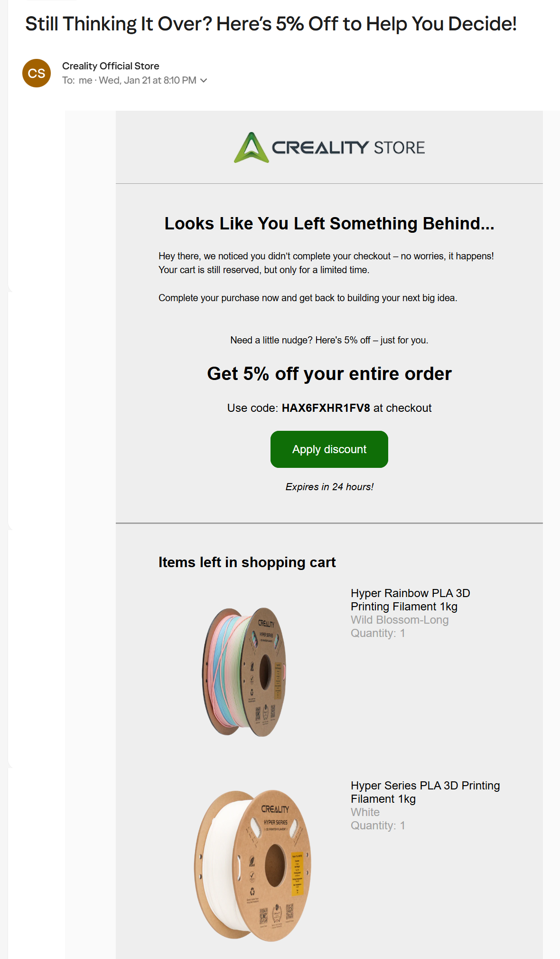Click the sender name Creality Official Store
The width and height of the screenshot is (560, 959).
(111, 66)
